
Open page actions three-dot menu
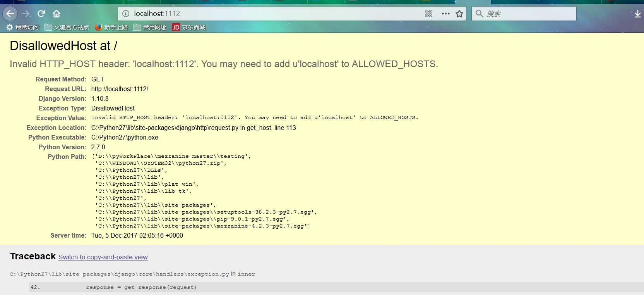click(446, 14)
